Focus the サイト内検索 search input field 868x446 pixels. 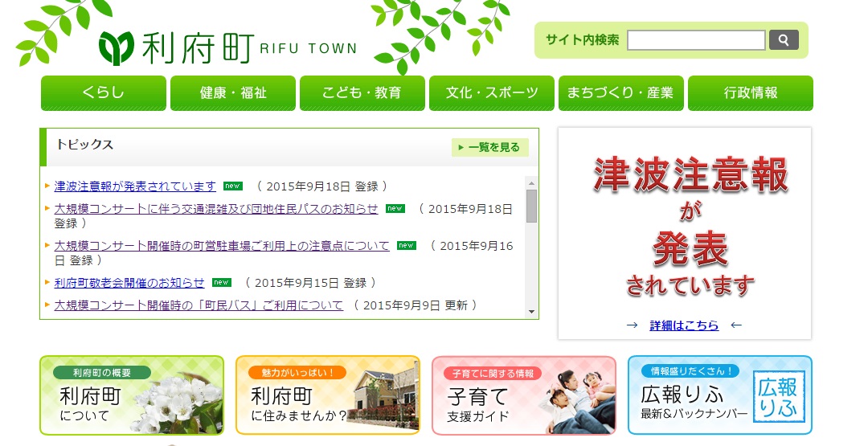(696, 40)
